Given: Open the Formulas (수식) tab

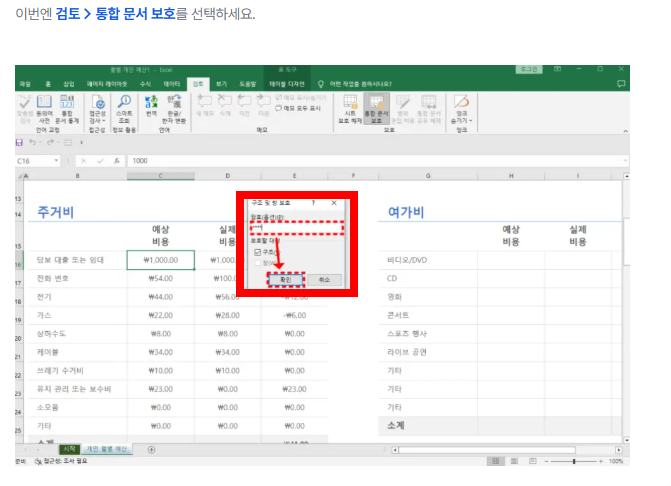Looking at the screenshot, I should (145, 84).
